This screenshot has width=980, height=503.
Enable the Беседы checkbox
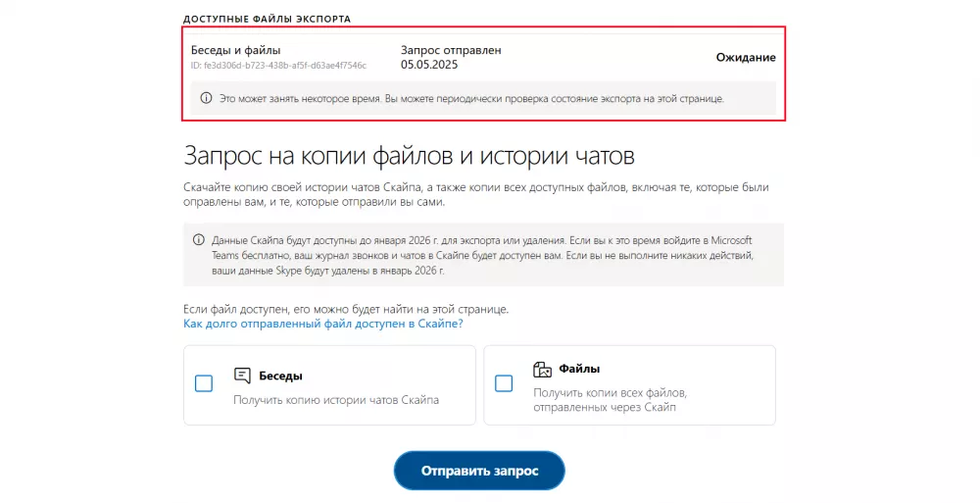[x=204, y=383]
